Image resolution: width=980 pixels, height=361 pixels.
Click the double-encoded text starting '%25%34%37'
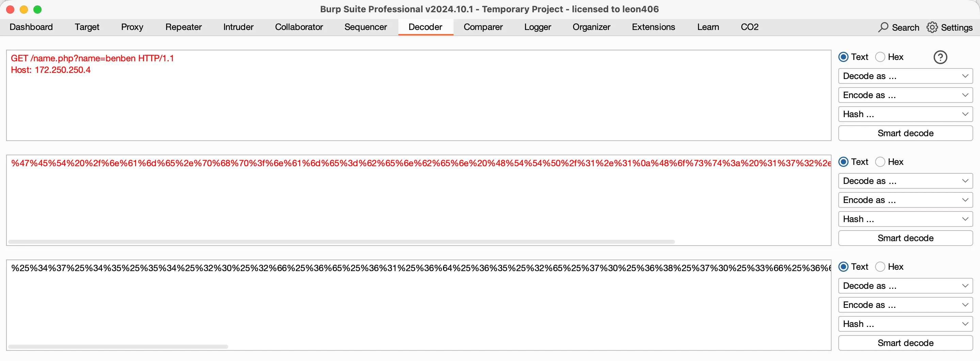(421, 268)
